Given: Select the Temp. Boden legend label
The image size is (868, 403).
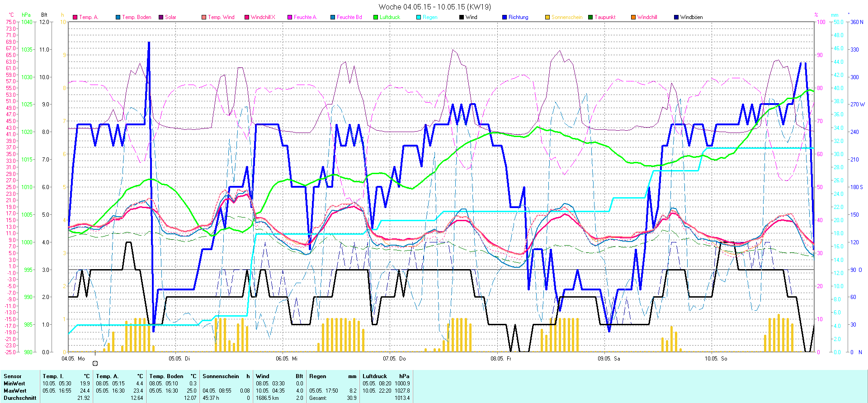Looking at the screenshot, I should (x=137, y=17).
